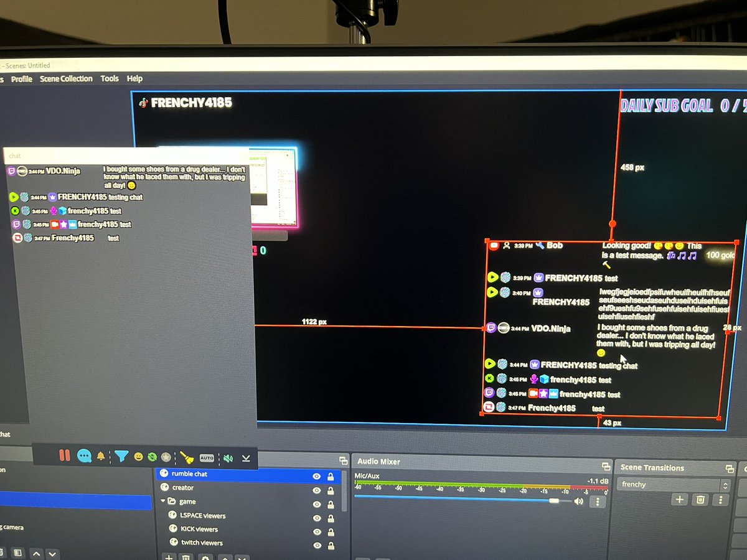The image size is (747, 560).
Task: Open the blue funnel filter icon
Action: pos(121,456)
